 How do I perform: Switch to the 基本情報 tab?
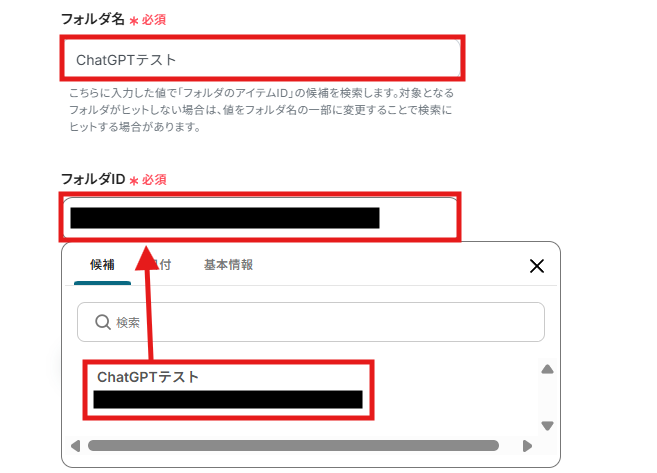228,265
